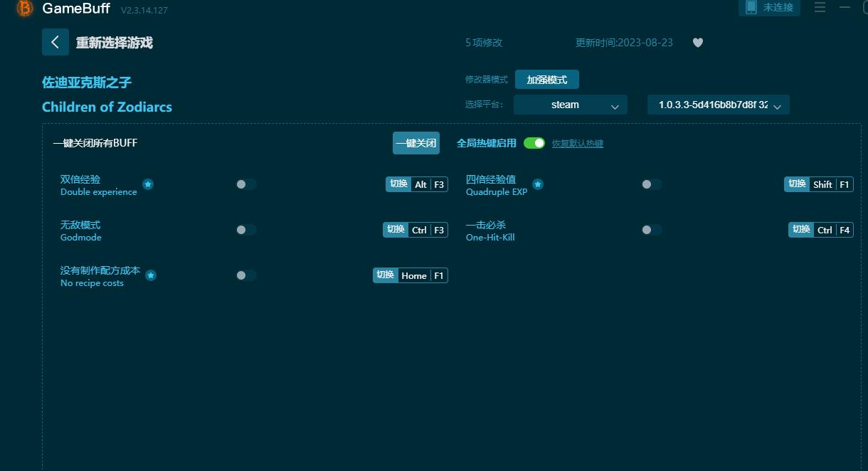868x471 pixels.
Task: Click version number V2.3.14.127
Action: click(144, 11)
